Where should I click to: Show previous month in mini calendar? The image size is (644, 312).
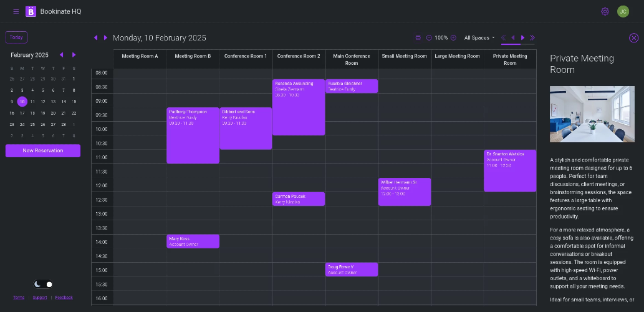coord(62,55)
